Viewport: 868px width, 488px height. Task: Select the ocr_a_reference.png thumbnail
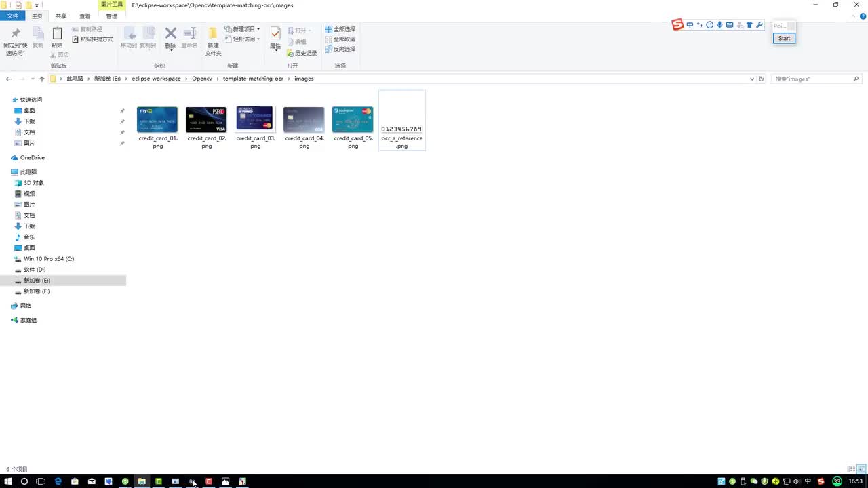click(401, 129)
